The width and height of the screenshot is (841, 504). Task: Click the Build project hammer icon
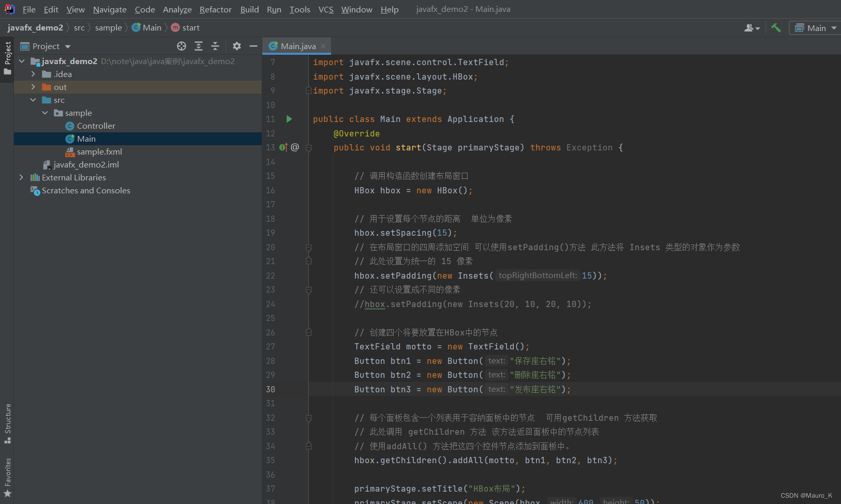(776, 28)
